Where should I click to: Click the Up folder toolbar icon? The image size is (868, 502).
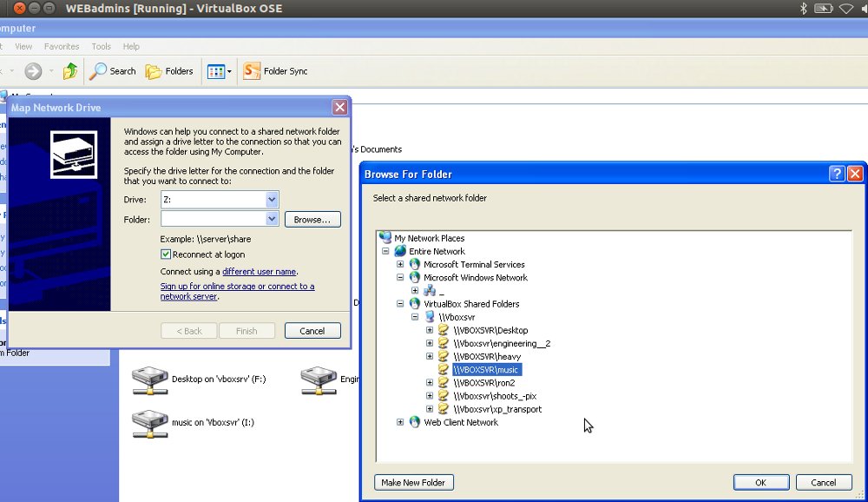click(69, 71)
